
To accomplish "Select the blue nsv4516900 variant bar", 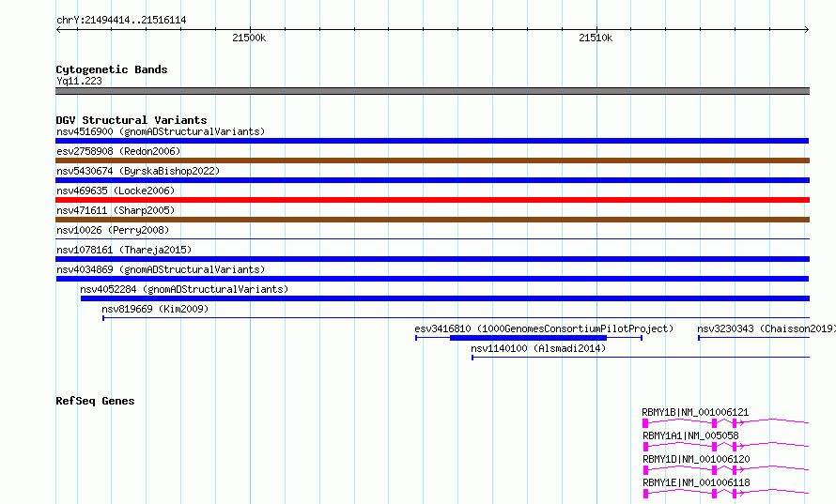I will tap(432, 141).
